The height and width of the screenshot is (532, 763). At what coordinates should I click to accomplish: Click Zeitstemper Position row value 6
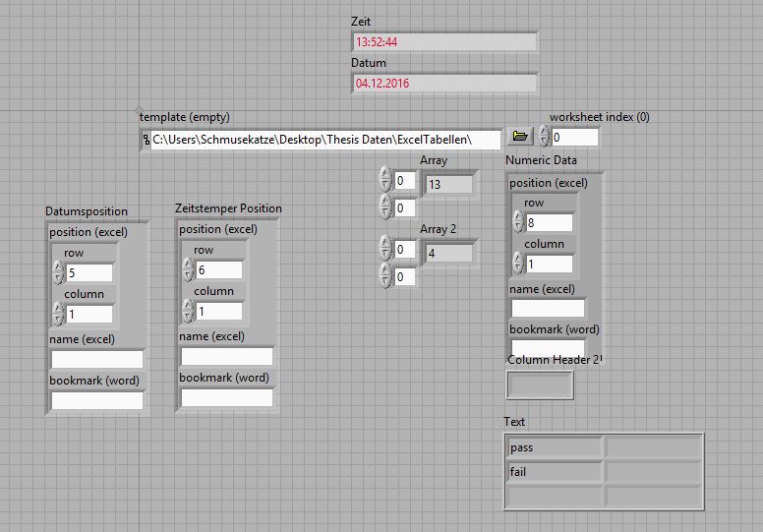[219, 269]
